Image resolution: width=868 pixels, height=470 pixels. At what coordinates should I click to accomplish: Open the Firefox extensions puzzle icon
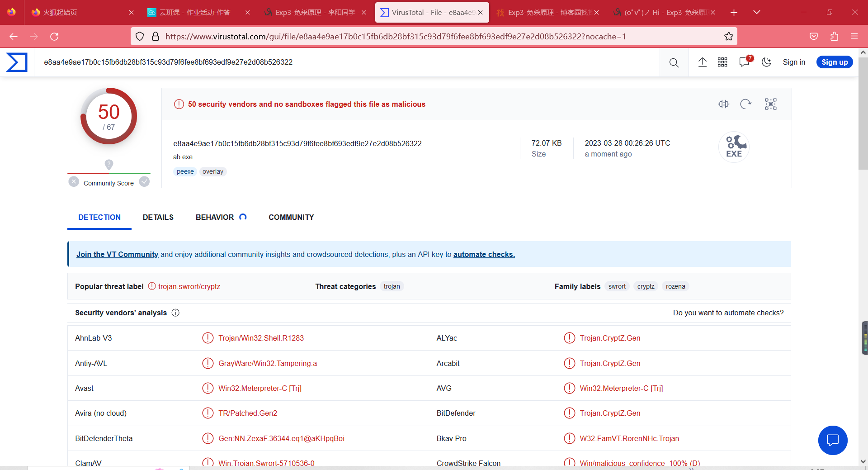tap(834, 36)
